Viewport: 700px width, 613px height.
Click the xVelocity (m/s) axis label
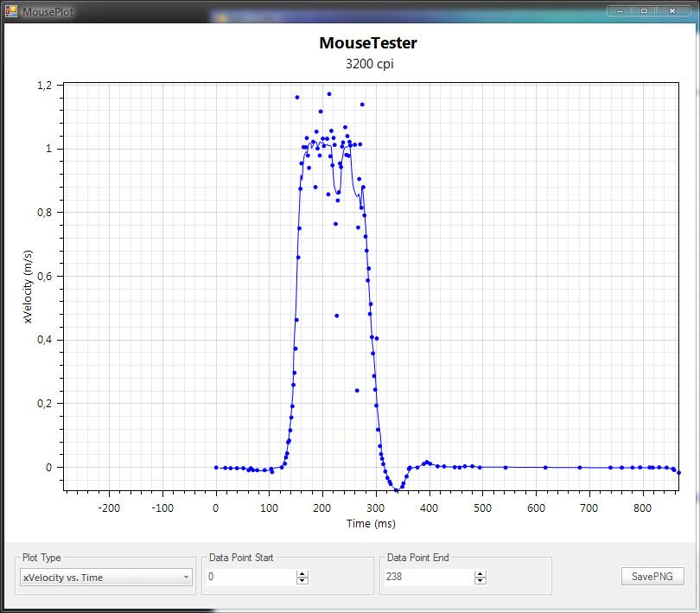click(x=28, y=286)
